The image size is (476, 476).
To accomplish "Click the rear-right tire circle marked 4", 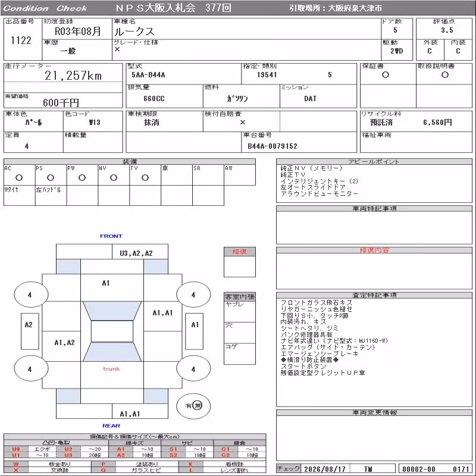I will [193, 369].
